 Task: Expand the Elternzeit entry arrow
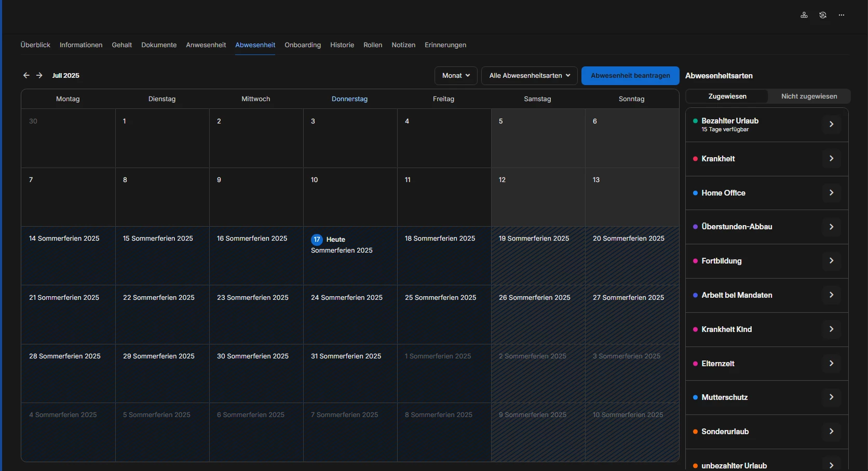point(831,364)
